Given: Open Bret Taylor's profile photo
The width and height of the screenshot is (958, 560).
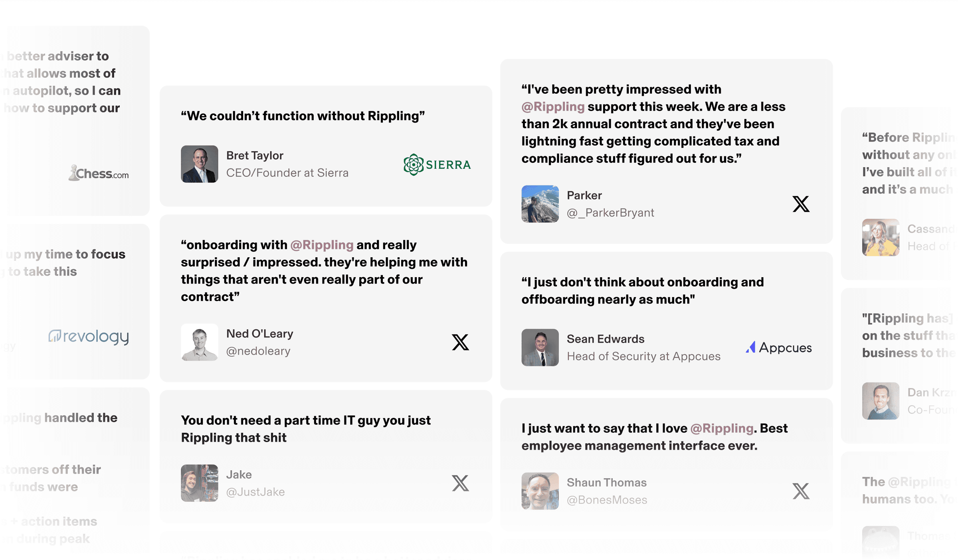Looking at the screenshot, I should click(200, 164).
